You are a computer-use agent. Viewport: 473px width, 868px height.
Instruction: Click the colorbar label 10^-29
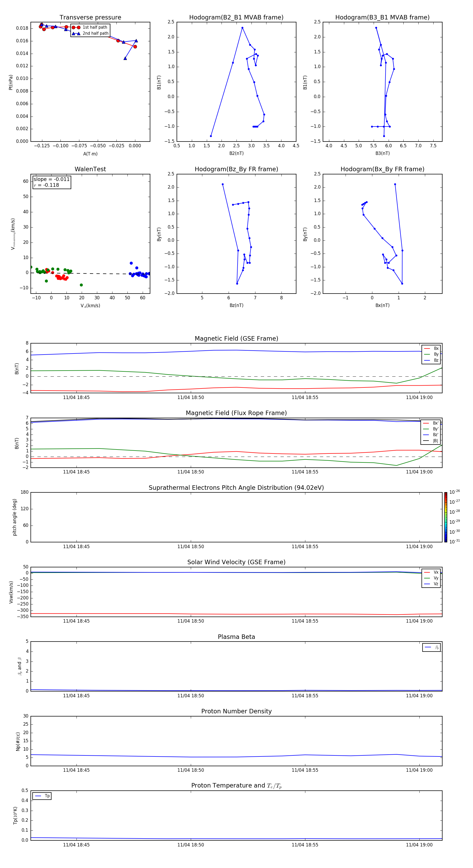point(455,522)
